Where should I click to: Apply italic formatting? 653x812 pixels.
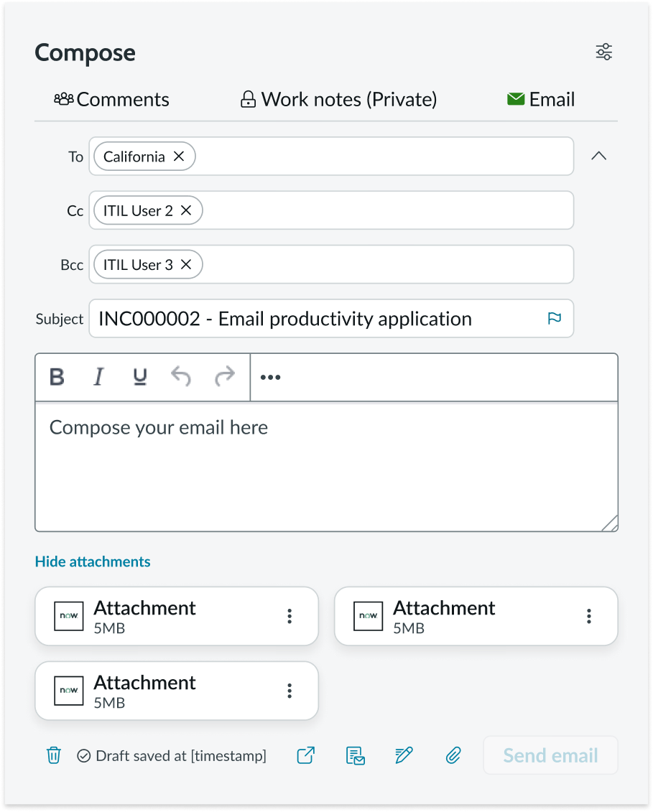pyautogui.click(x=98, y=376)
